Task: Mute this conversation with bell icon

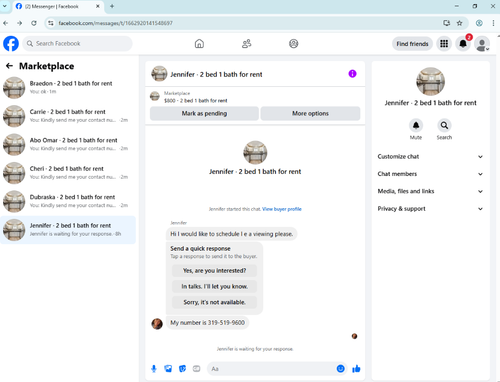Action: (x=416, y=125)
